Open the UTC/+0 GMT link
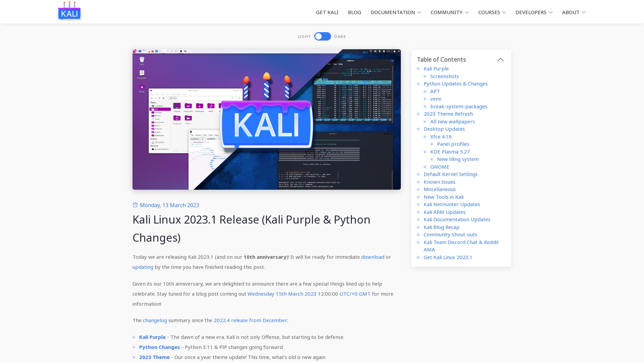 (x=355, y=294)
